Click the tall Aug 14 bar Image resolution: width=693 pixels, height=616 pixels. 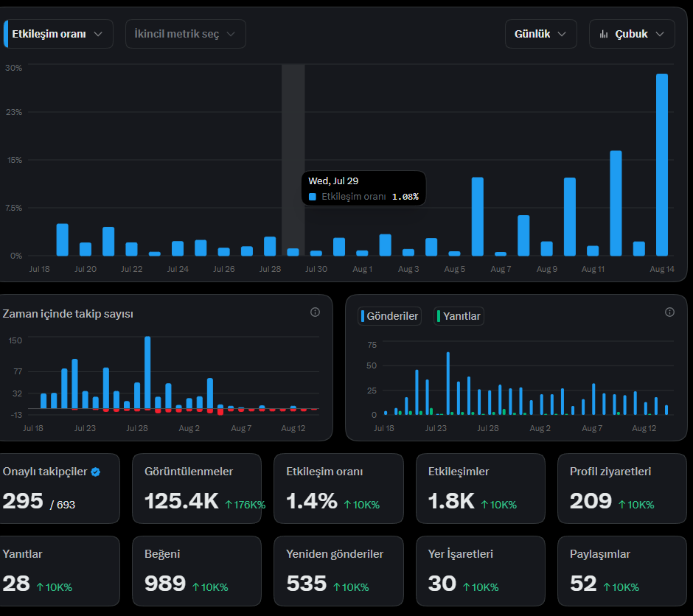coord(661,165)
